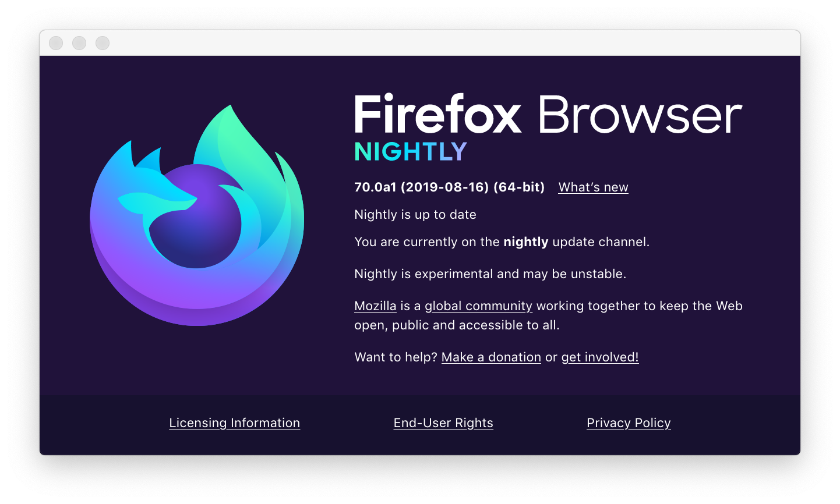Click Make a donation link
This screenshot has width=840, height=504.
pos(491,357)
